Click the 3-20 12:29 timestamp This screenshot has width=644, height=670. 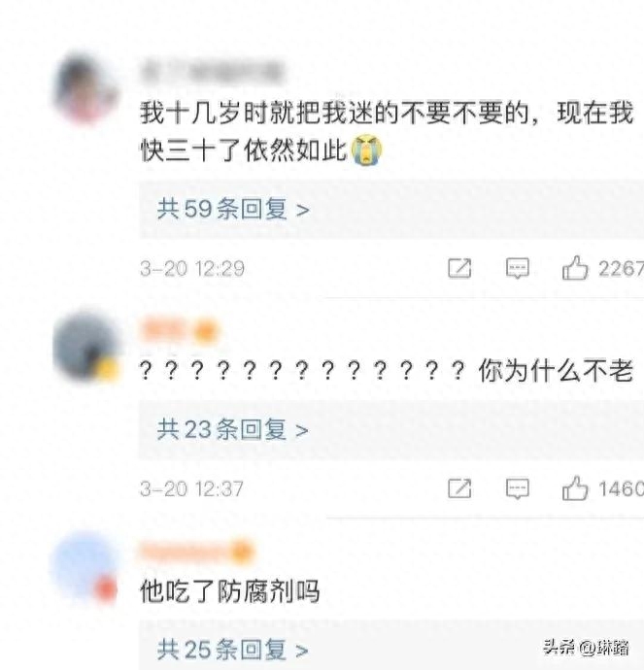coord(192,269)
